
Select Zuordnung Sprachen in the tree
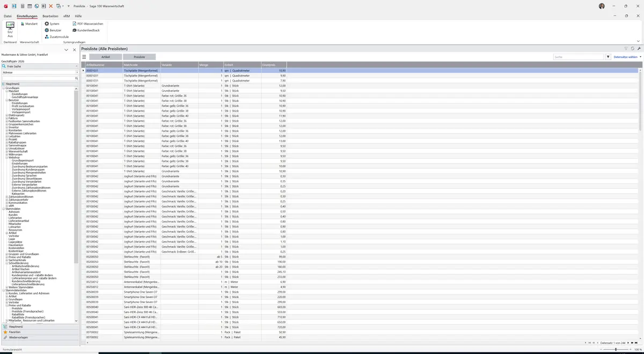[x=24, y=175]
